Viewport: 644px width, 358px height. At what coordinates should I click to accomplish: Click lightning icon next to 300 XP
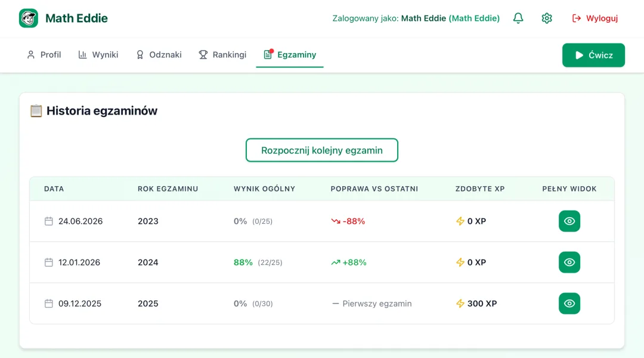pos(460,303)
